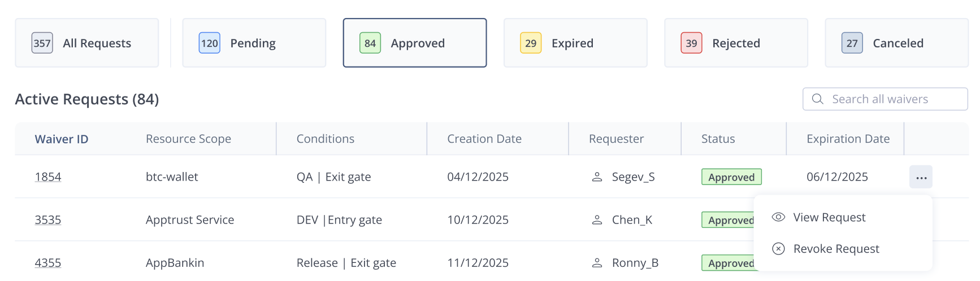This screenshot has height=281, width=980.
Task: Select the Rejected requests tab
Action: 736,43
